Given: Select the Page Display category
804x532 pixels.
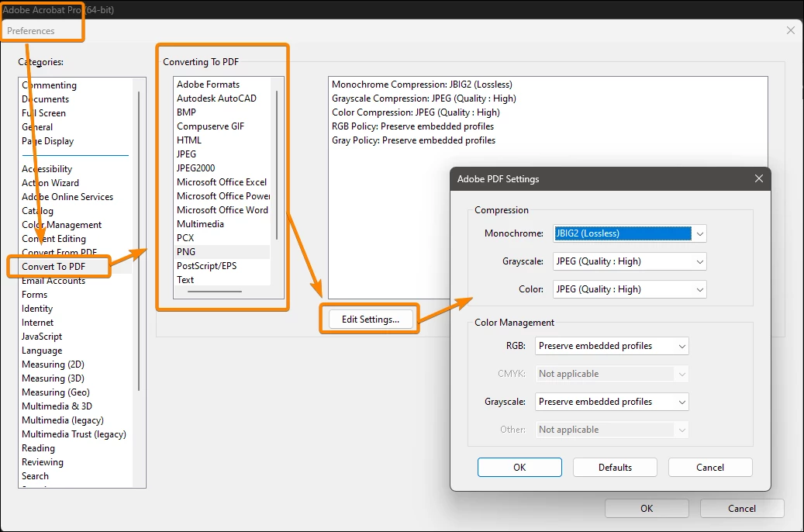Looking at the screenshot, I should click(x=48, y=141).
